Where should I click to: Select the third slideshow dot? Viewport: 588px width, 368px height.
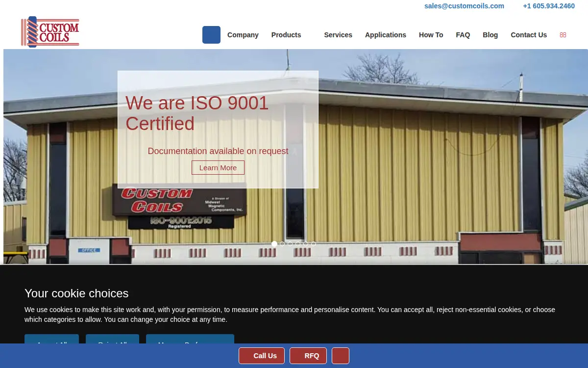pos(290,244)
